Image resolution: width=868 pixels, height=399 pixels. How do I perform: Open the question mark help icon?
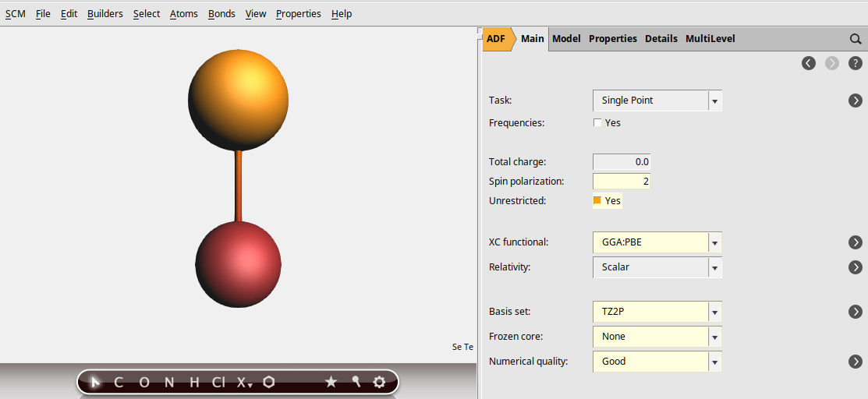click(855, 63)
